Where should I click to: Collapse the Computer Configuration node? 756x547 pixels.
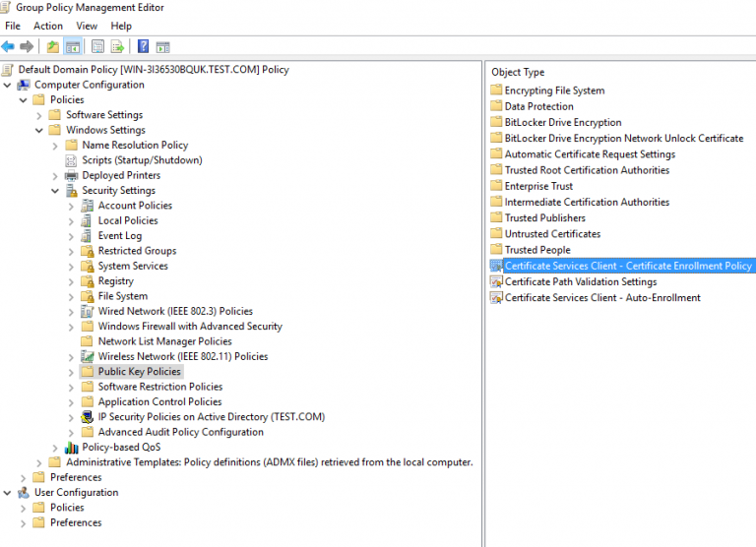(7, 86)
